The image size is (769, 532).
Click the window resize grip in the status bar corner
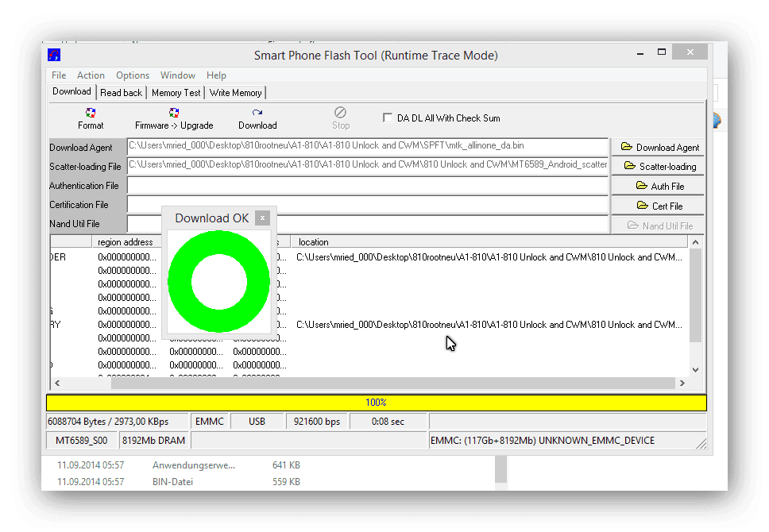[701, 443]
